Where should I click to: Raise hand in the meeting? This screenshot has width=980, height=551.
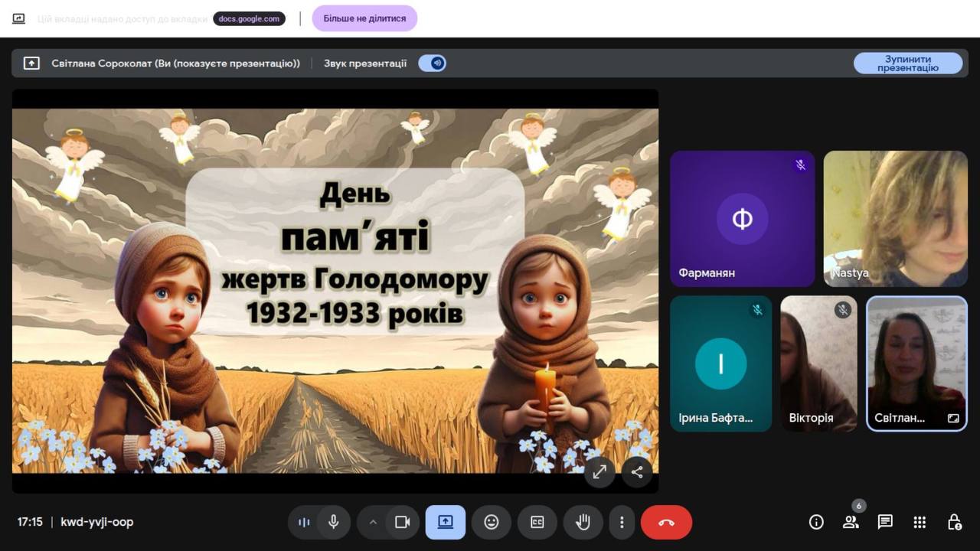pos(583,522)
